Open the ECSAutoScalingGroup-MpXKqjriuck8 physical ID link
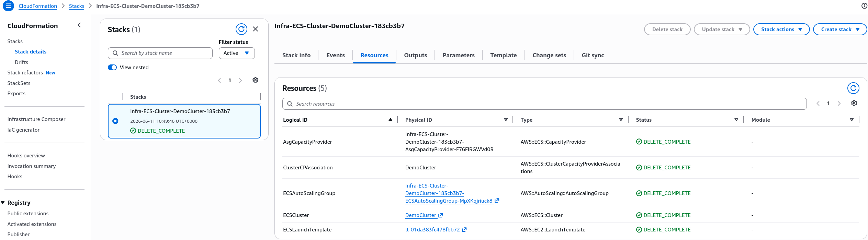This screenshot has width=868, height=240. coord(449,193)
